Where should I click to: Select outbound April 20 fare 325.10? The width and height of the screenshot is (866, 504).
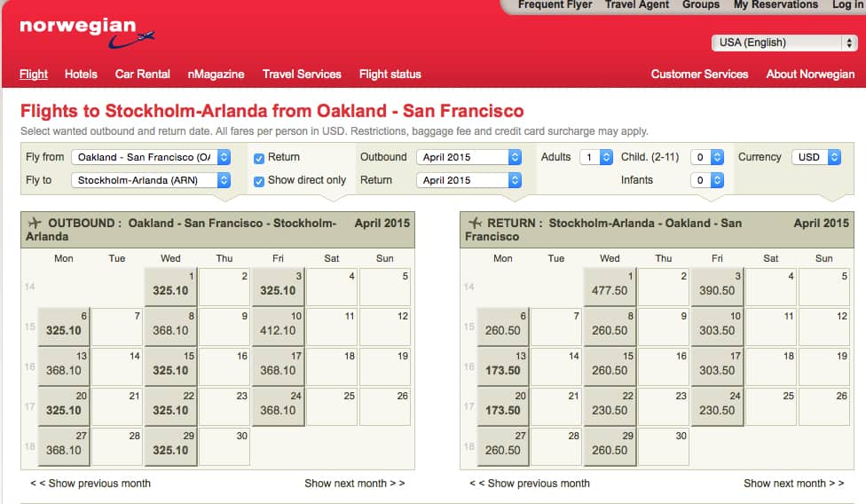click(64, 407)
